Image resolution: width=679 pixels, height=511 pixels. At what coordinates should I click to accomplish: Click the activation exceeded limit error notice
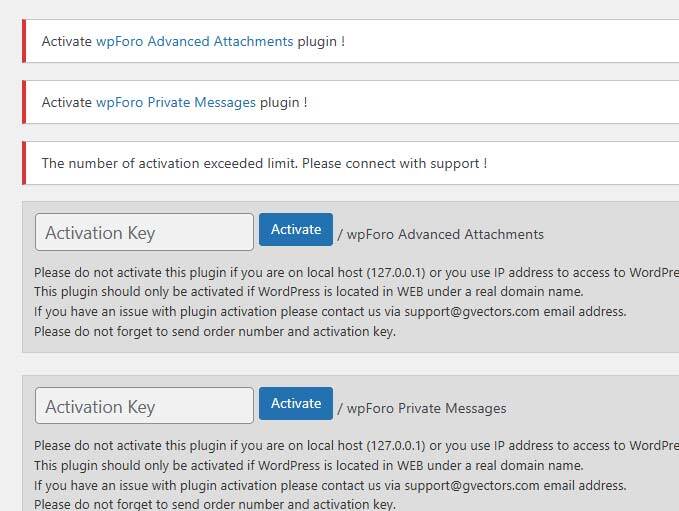[264, 162]
